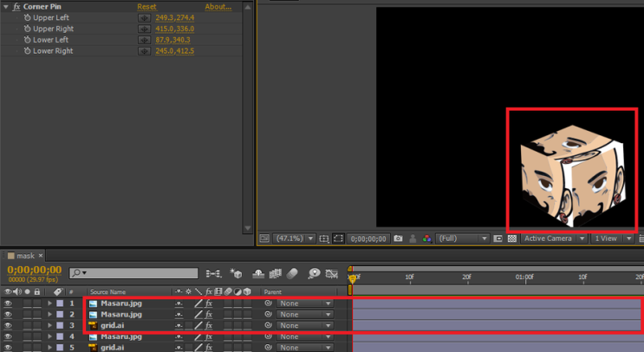Click the timeline layer search field

(133, 273)
